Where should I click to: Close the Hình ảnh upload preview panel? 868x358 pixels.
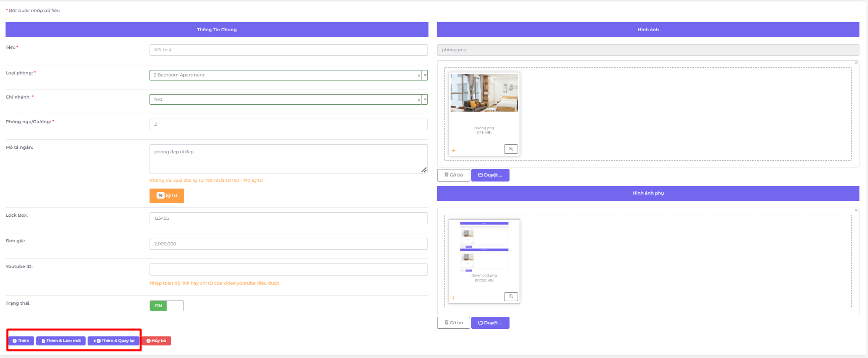pos(856,63)
